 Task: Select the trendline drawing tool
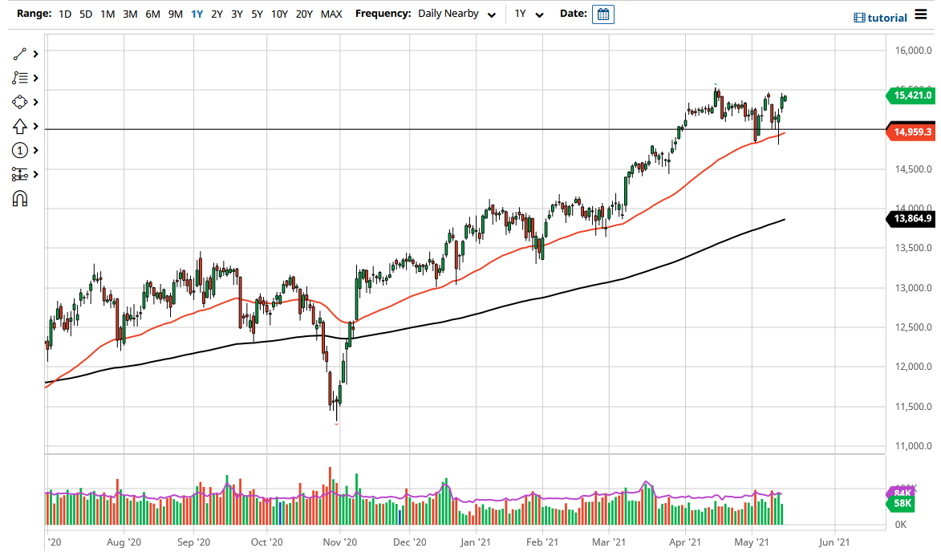coord(21,54)
